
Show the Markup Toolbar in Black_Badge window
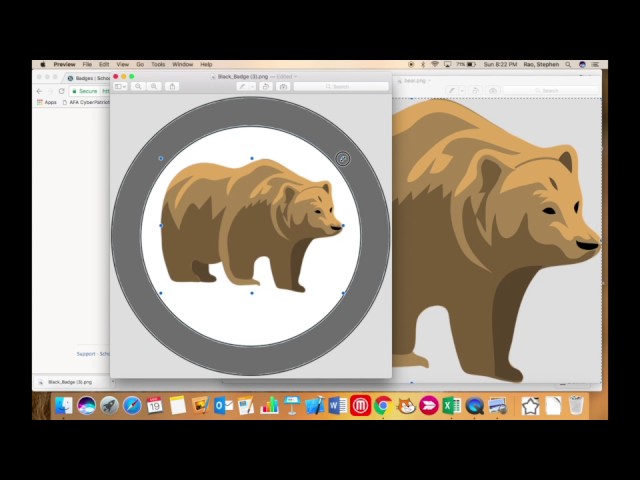tap(283, 87)
